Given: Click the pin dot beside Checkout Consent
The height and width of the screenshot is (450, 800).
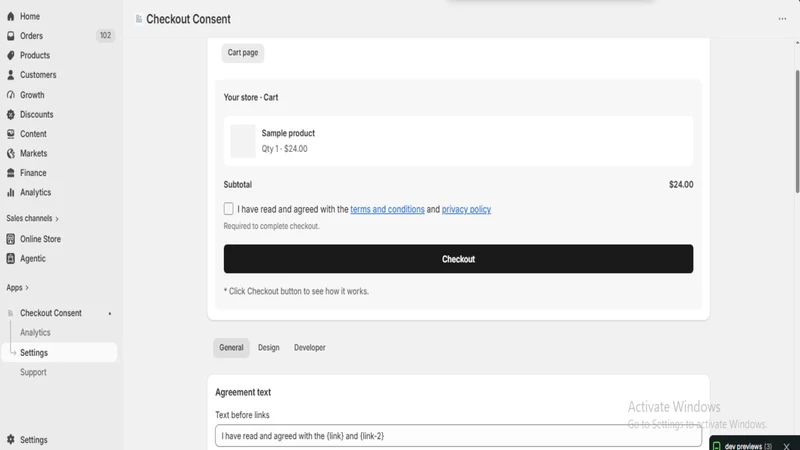Looking at the screenshot, I should pos(110,313).
